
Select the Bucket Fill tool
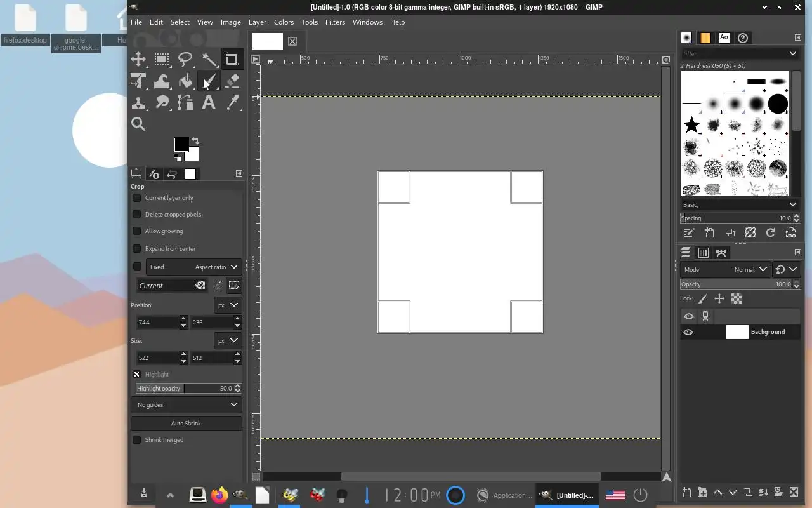[185, 81]
